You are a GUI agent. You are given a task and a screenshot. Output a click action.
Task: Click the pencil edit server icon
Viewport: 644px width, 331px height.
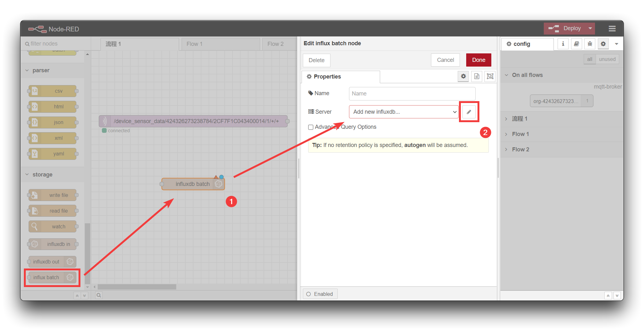point(469,112)
